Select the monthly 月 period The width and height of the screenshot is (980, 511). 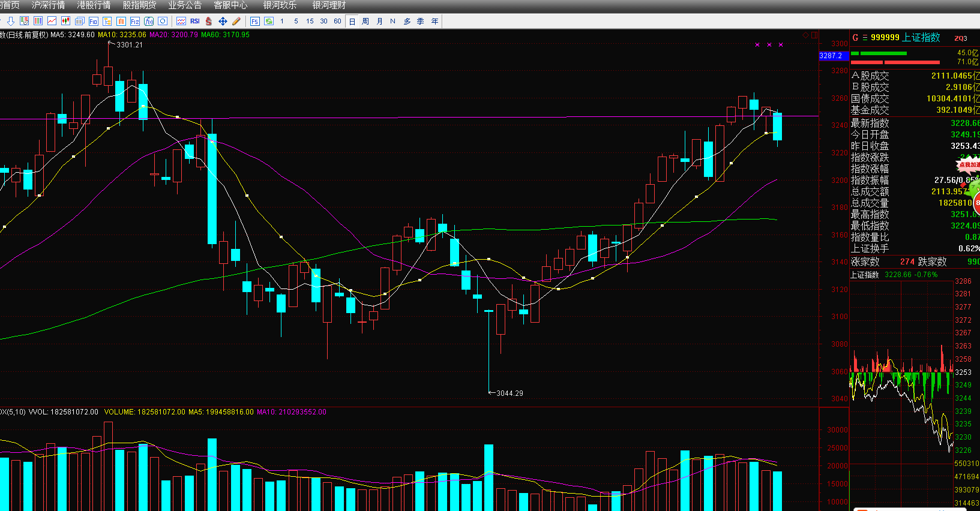[379, 21]
